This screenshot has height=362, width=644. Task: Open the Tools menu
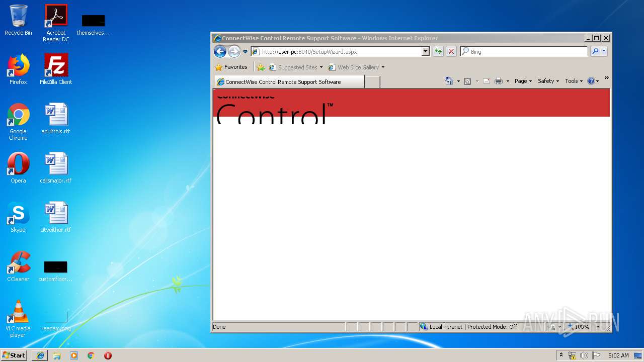click(x=574, y=81)
